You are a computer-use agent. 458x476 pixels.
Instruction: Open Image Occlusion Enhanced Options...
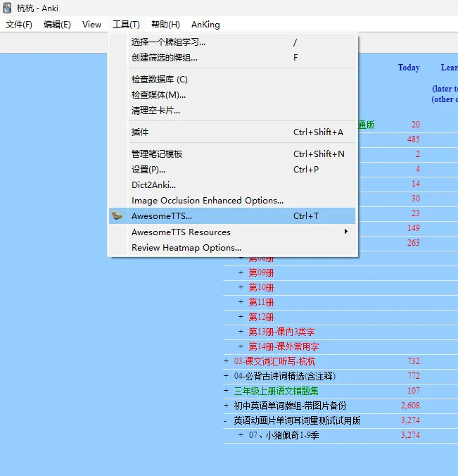pyautogui.click(x=232, y=201)
